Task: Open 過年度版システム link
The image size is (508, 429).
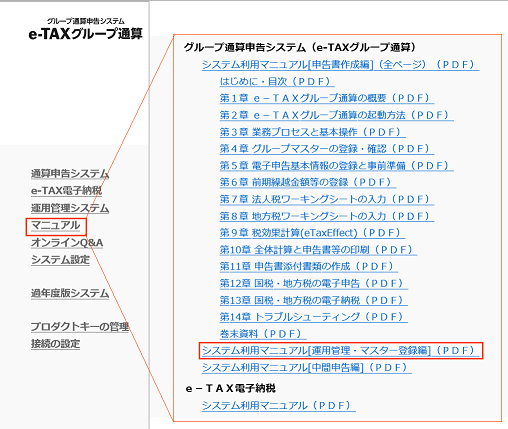Action: point(70,293)
